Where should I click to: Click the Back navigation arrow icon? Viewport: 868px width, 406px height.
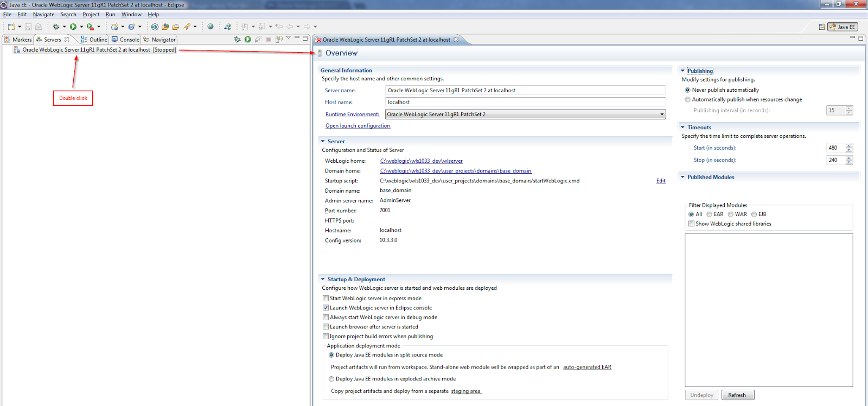tap(290, 27)
